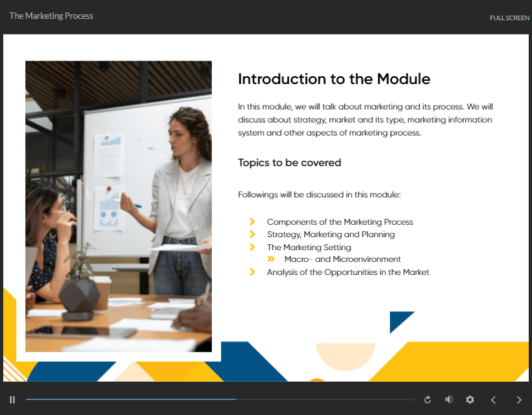This screenshot has width=532, height=415.
Task: Click the replay slide icon
Action: [x=428, y=400]
